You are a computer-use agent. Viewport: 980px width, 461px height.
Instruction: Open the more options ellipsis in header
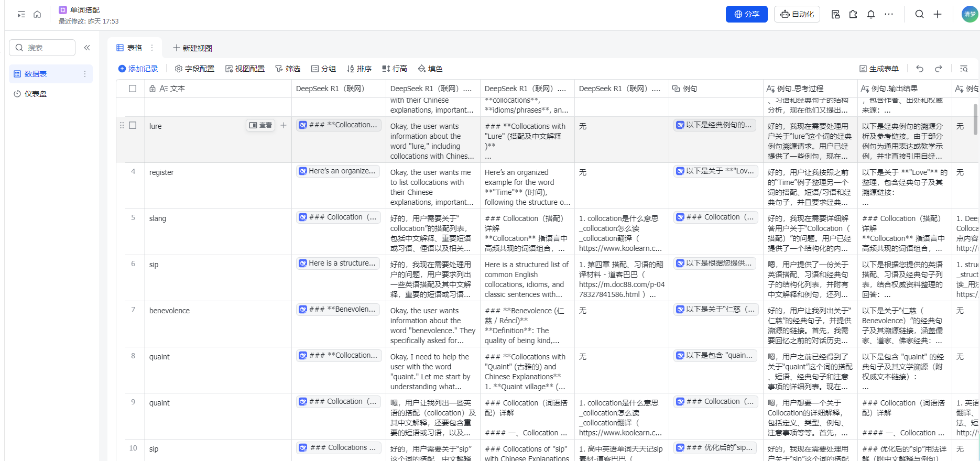coord(889,15)
